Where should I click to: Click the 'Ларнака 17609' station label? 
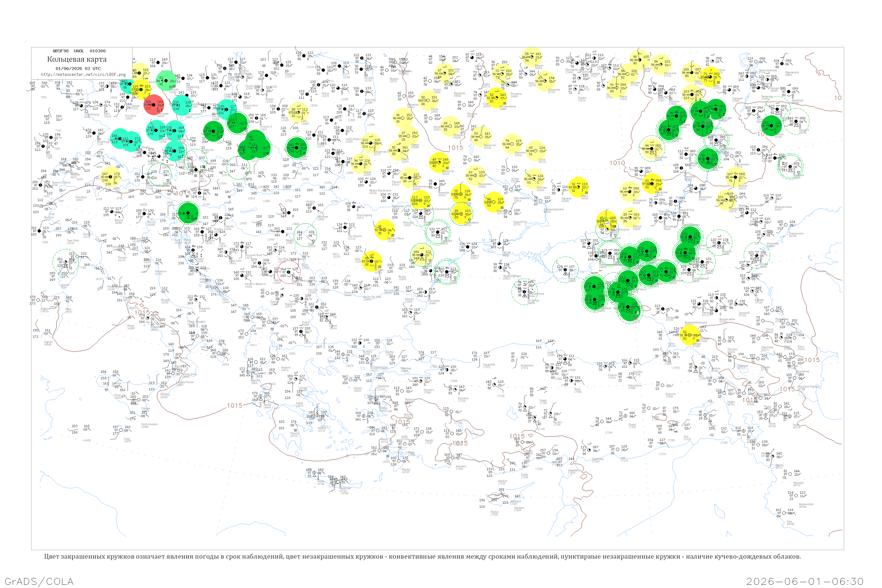[519, 509]
